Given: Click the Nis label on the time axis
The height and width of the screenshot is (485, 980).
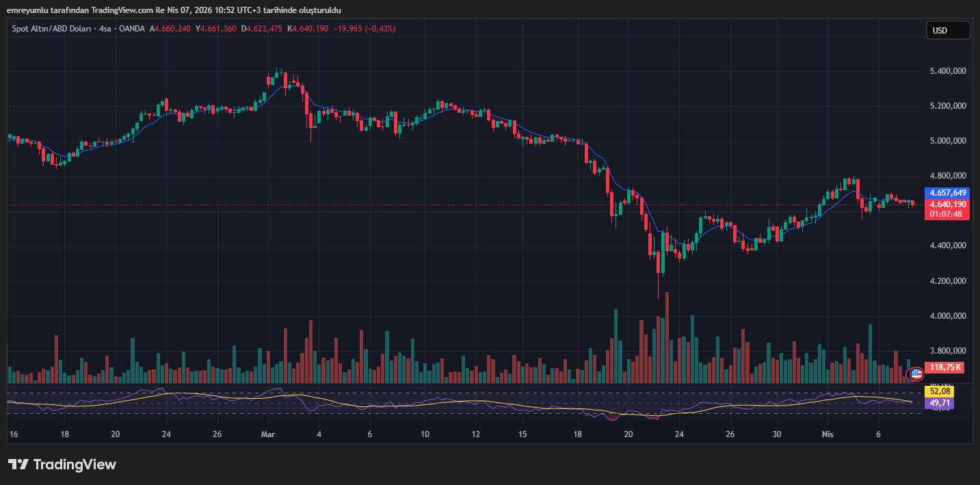Looking at the screenshot, I should tap(827, 434).
